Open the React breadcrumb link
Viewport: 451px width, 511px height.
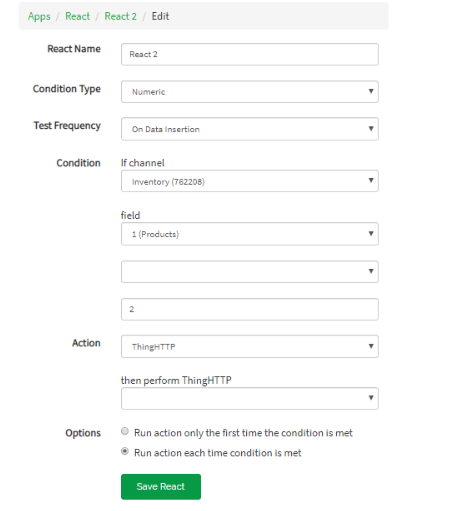click(x=77, y=16)
